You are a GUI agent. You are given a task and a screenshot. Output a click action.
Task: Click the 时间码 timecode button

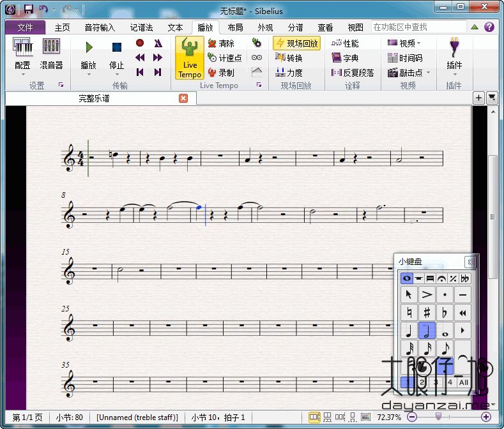coord(405,58)
